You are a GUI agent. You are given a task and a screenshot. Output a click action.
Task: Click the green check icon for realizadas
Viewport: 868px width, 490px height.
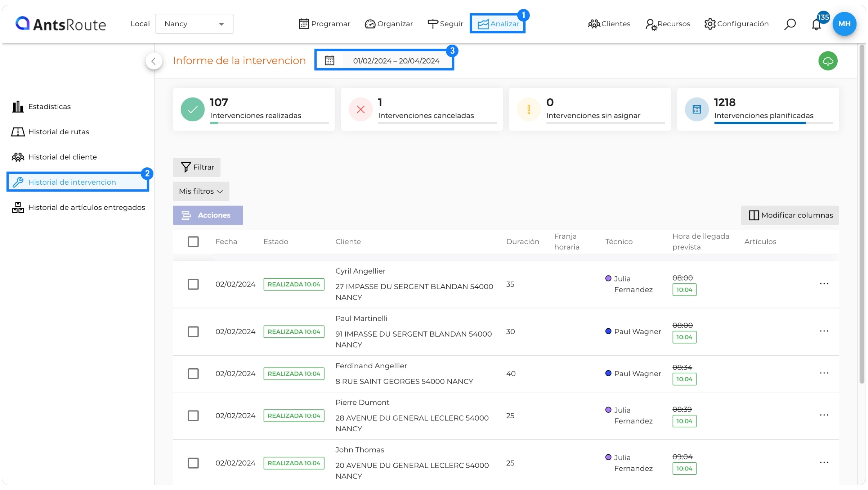click(193, 109)
